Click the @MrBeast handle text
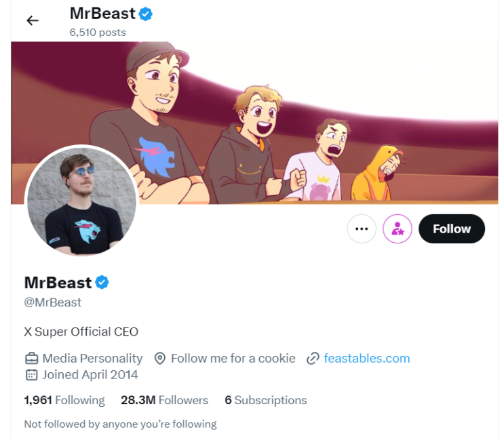The height and width of the screenshot is (438, 504). coord(53,302)
